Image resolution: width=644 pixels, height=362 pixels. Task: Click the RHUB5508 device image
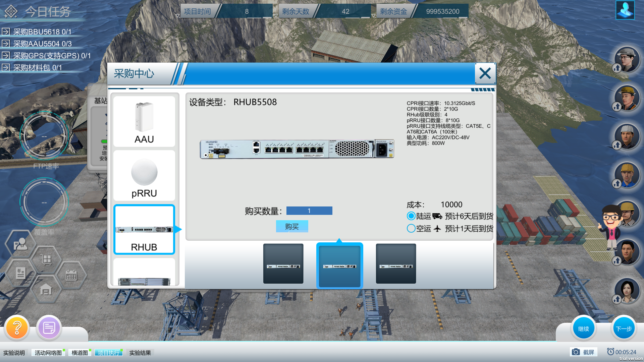pyautogui.click(x=297, y=149)
